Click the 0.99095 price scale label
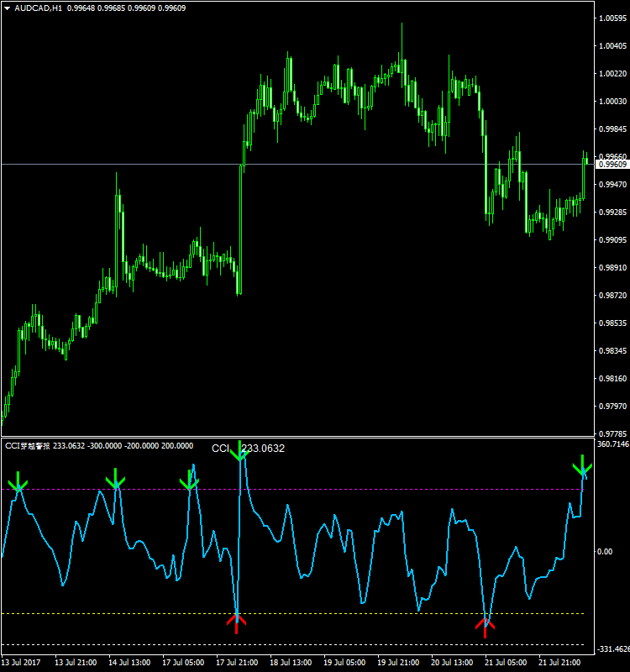The image size is (630, 672). [x=613, y=240]
